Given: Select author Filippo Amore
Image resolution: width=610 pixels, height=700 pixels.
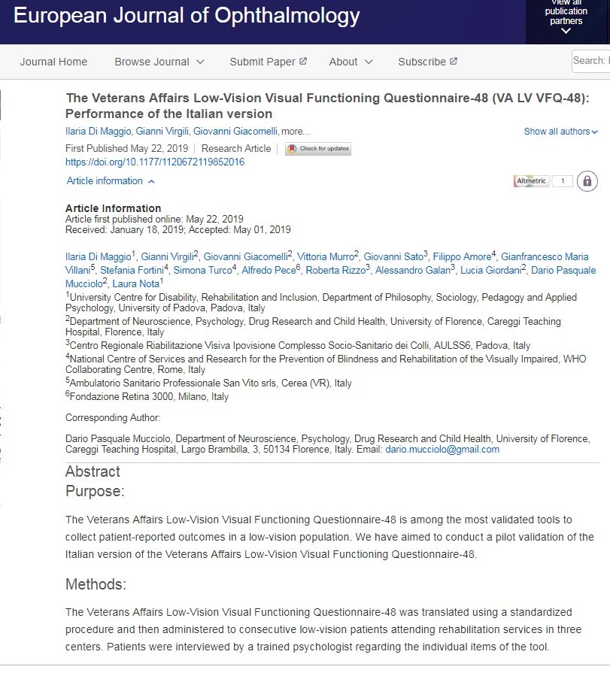Looking at the screenshot, I should (x=462, y=256).
